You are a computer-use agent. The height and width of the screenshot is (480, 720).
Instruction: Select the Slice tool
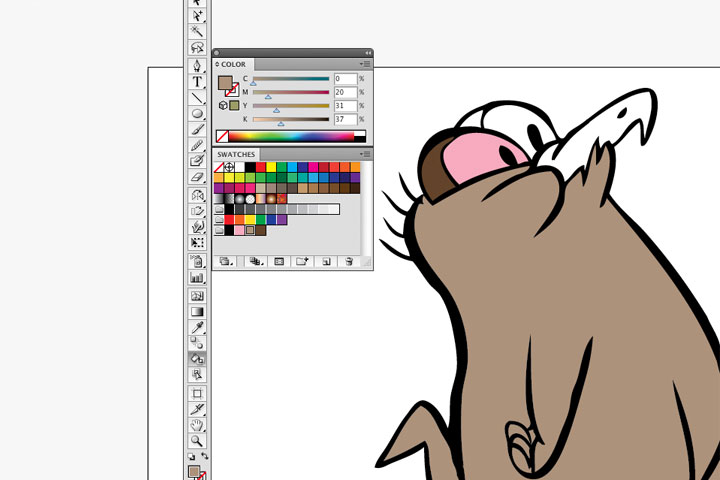pyautogui.click(x=197, y=409)
